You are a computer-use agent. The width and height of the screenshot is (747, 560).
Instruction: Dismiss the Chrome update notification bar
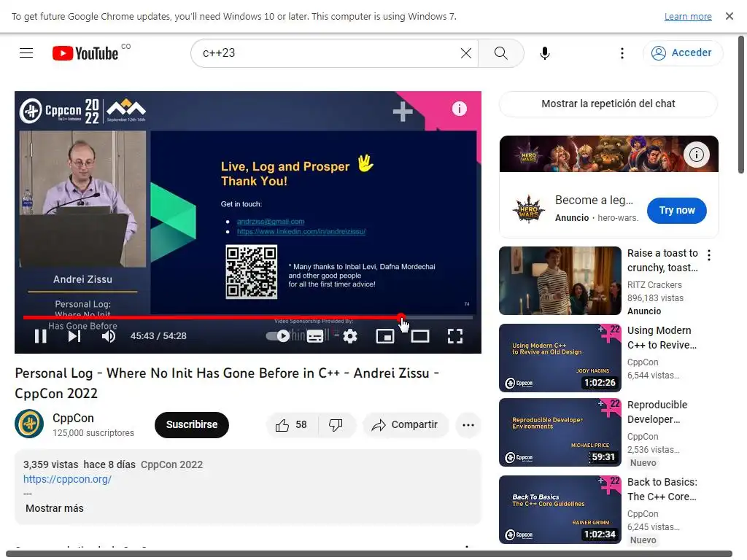(729, 16)
